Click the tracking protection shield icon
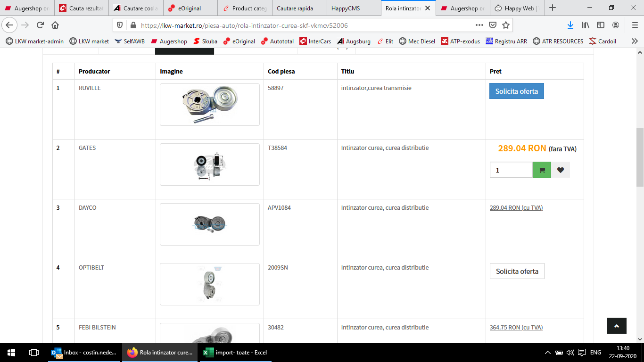Image resolution: width=644 pixels, height=362 pixels. pos(120,25)
